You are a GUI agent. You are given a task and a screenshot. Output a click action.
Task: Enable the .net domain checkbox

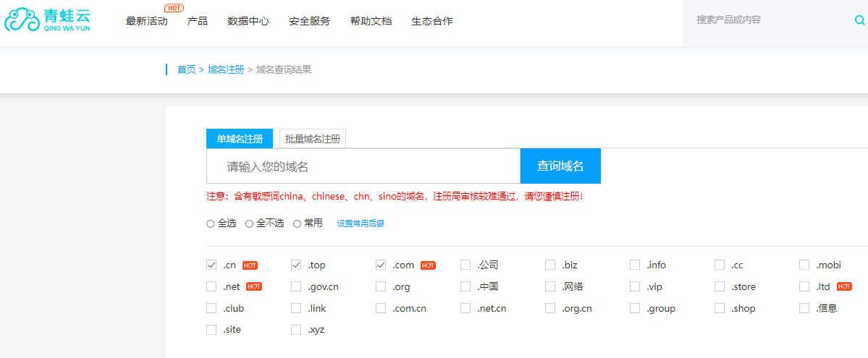(x=211, y=287)
